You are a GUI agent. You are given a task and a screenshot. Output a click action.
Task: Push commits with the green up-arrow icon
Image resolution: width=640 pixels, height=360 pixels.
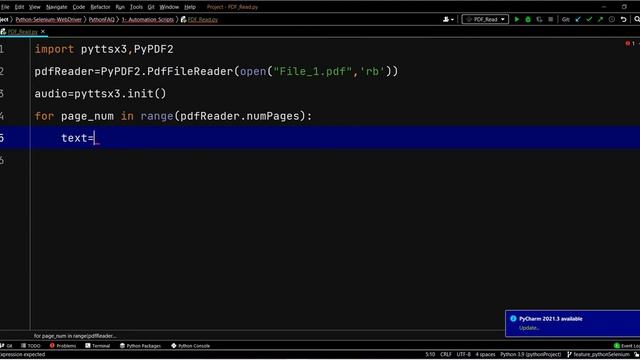[600, 19]
